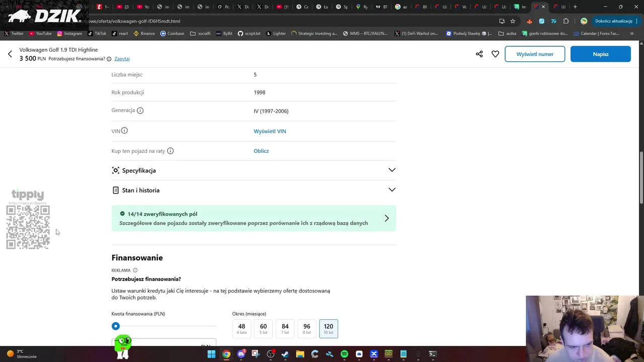Open the YouTube bookmark
The image size is (644, 362).
(x=40, y=34)
